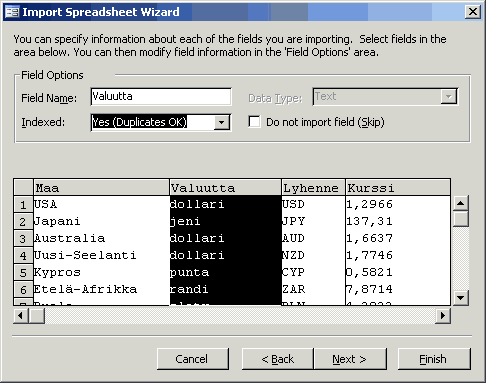Click row header number 4

23,255
